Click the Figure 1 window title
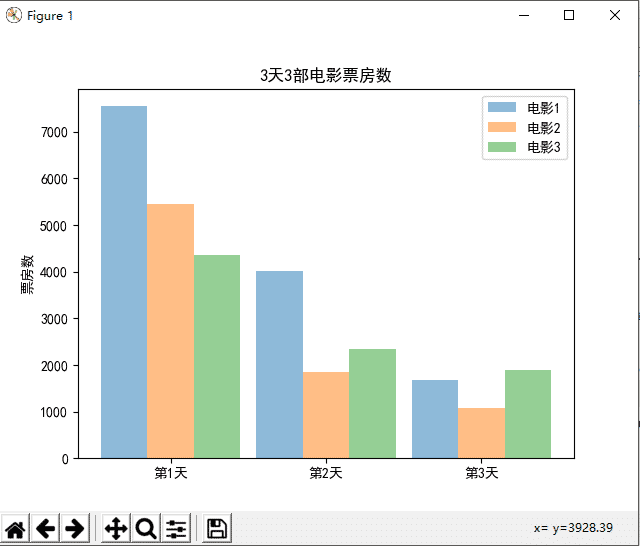 click(x=50, y=16)
